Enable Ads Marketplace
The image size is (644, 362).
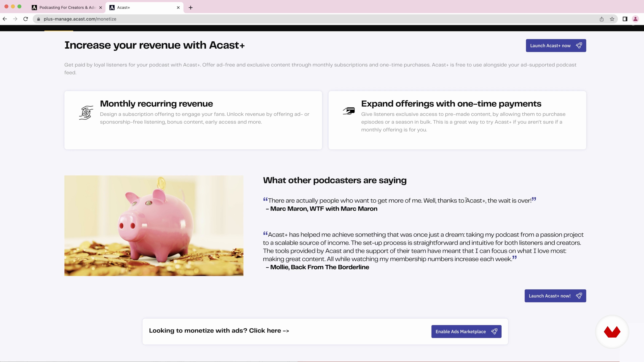coord(466,331)
